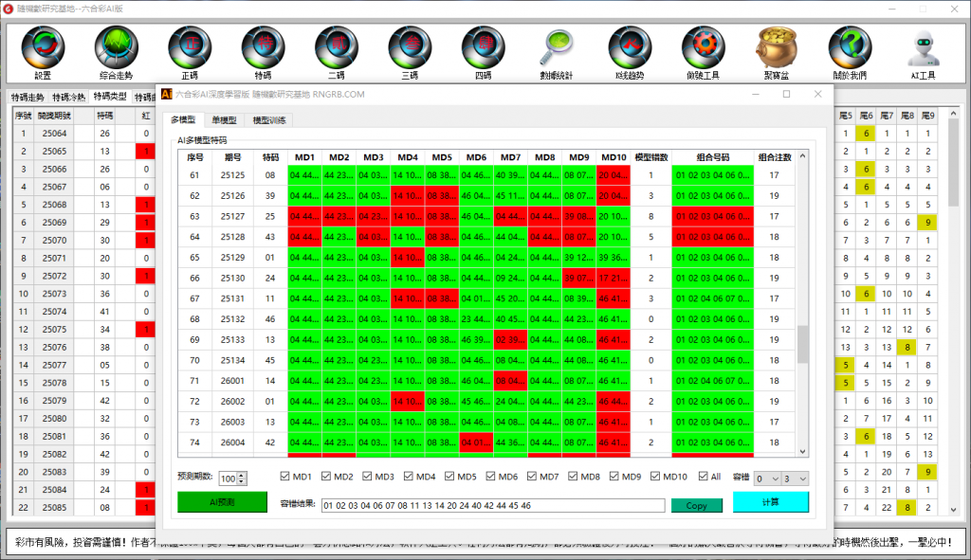Open the first 容错 dropdown showing 0
The height and width of the screenshot is (560, 971).
pos(769,479)
